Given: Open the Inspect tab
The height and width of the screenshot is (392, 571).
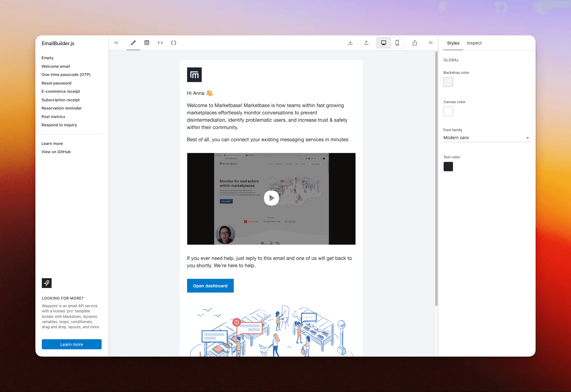Looking at the screenshot, I should tap(474, 43).
